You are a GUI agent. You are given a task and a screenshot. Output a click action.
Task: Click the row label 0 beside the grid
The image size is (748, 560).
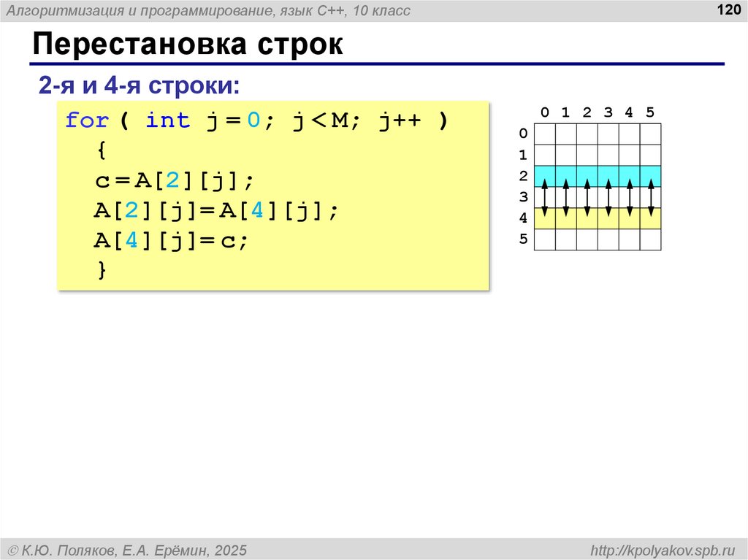pyautogui.click(x=523, y=134)
